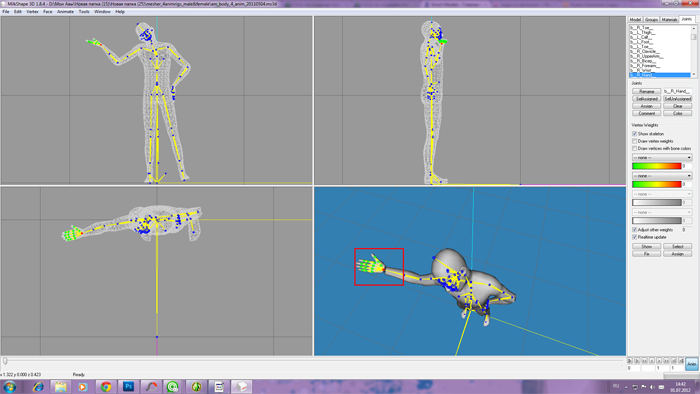Image resolution: width=700 pixels, height=394 pixels.
Task: Disable the Show skeleton checkbox
Action: pos(634,134)
